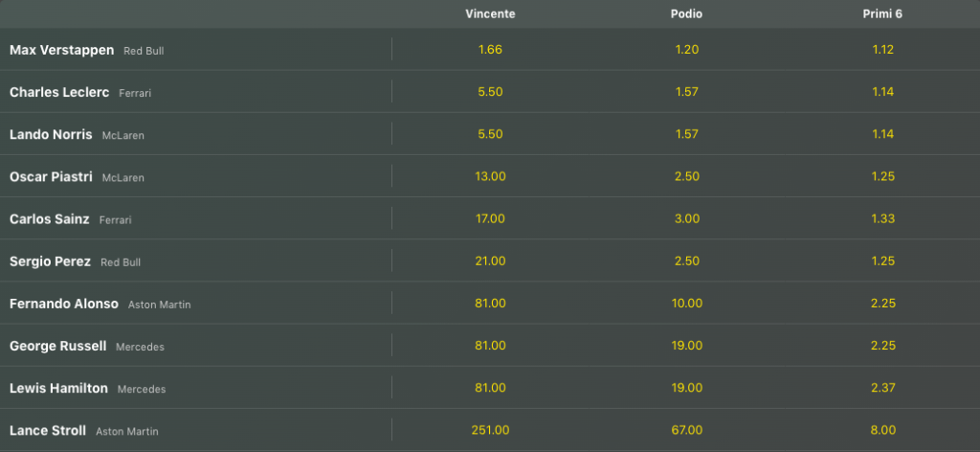This screenshot has width=980, height=452.
Task: Pick Lance Stroll Primi 6 odds 8.00
Action: point(882,430)
